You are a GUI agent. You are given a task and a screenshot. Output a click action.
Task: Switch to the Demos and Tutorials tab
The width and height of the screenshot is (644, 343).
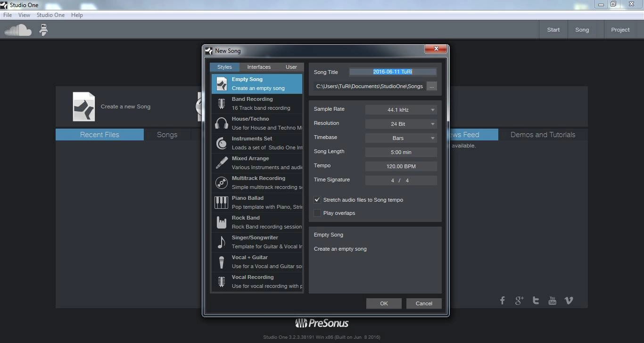(x=543, y=135)
